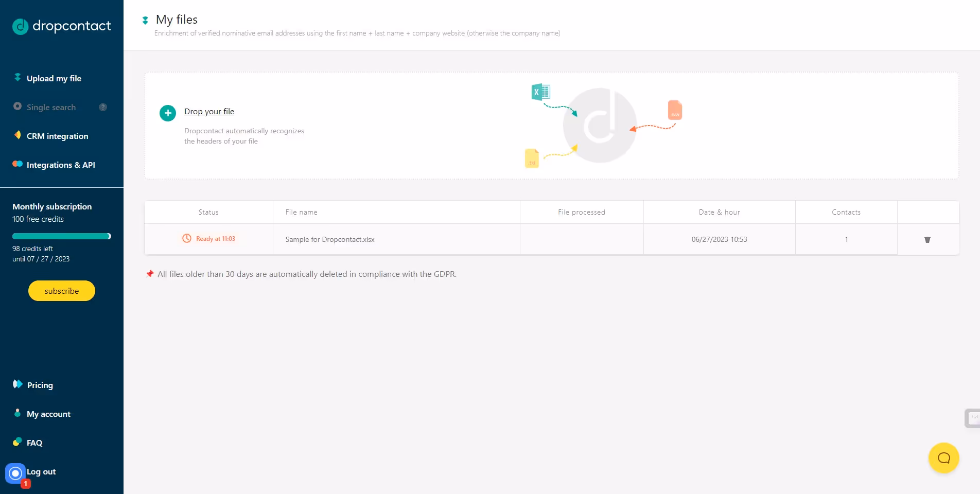
Task: Click the File processed column header
Action: point(582,212)
